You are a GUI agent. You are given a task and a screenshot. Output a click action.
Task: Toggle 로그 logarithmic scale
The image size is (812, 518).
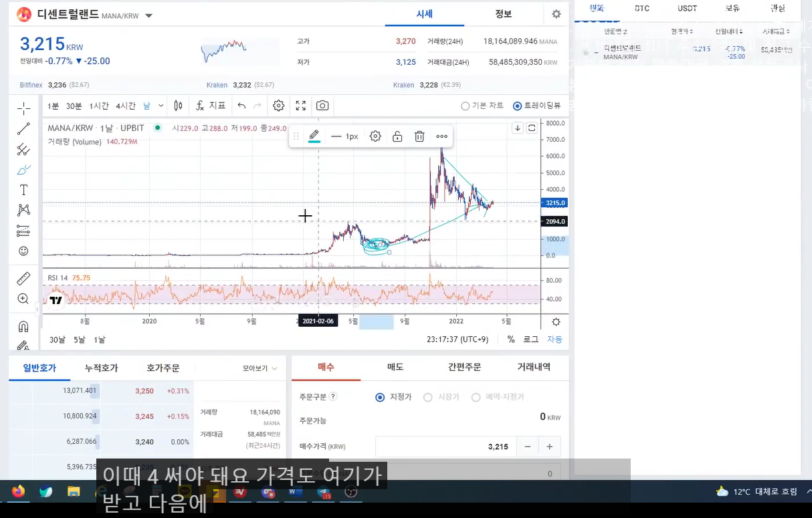[x=531, y=340]
